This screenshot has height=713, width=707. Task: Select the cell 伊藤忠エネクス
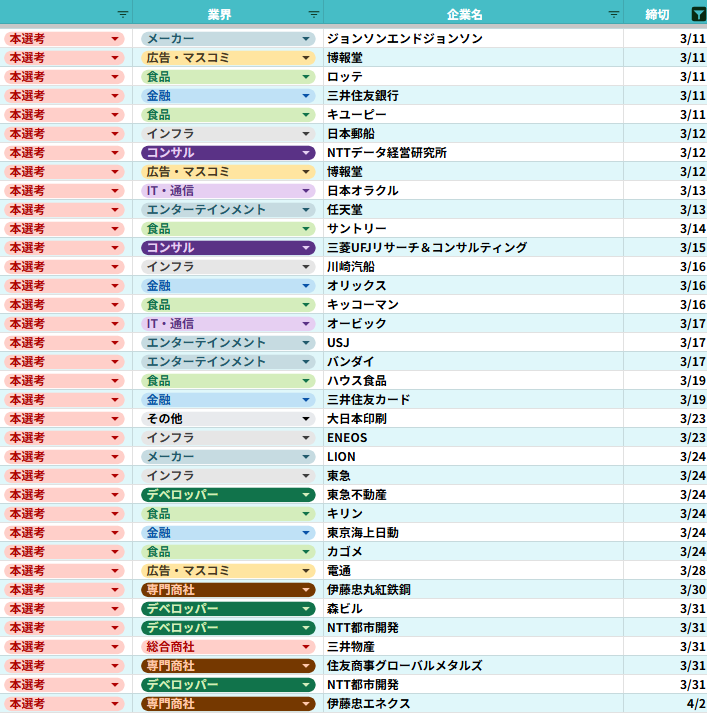[473, 704]
